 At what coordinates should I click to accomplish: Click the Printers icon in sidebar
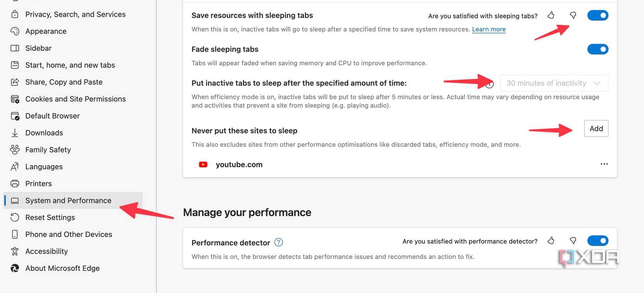tap(15, 184)
